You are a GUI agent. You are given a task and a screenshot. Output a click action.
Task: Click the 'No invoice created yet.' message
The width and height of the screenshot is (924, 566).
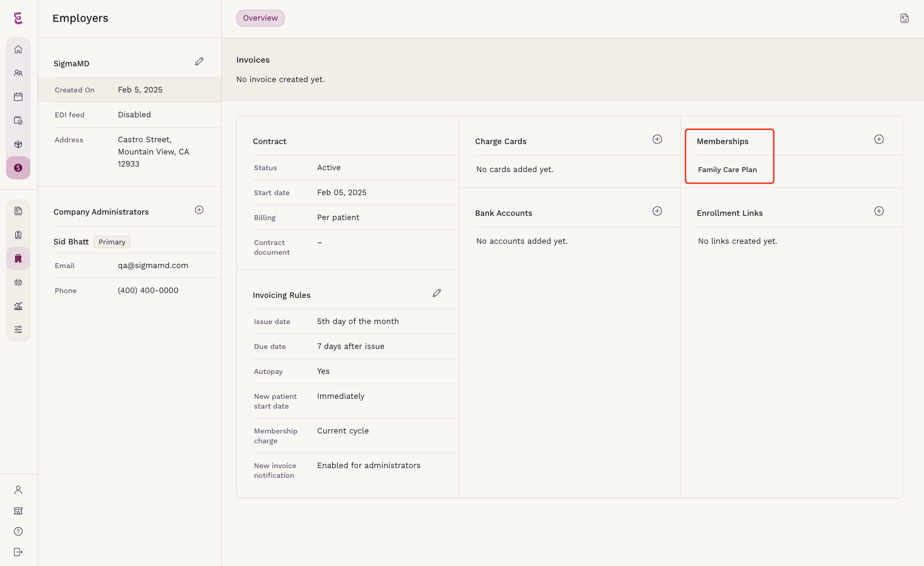coord(281,80)
